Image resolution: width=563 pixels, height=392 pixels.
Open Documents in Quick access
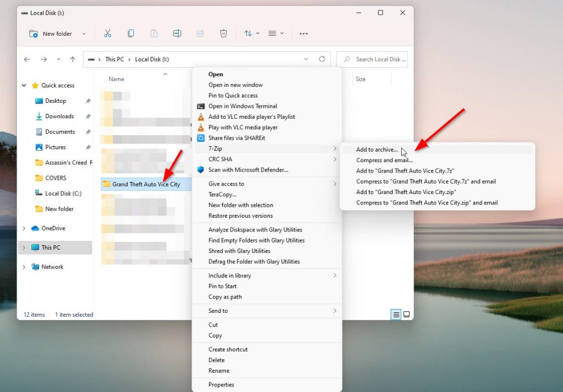click(60, 132)
